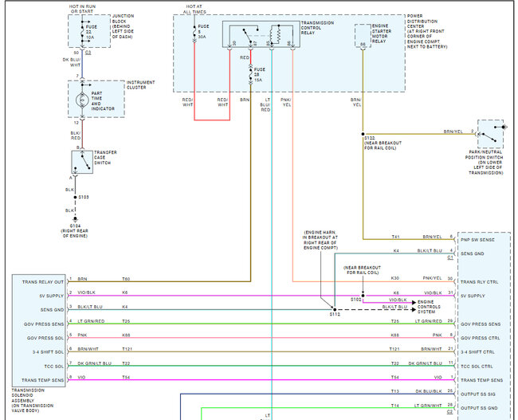Click the Fuse 22 10A symbol
Image resolution: width=518 pixels, height=420 pixels.
(82, 31)
